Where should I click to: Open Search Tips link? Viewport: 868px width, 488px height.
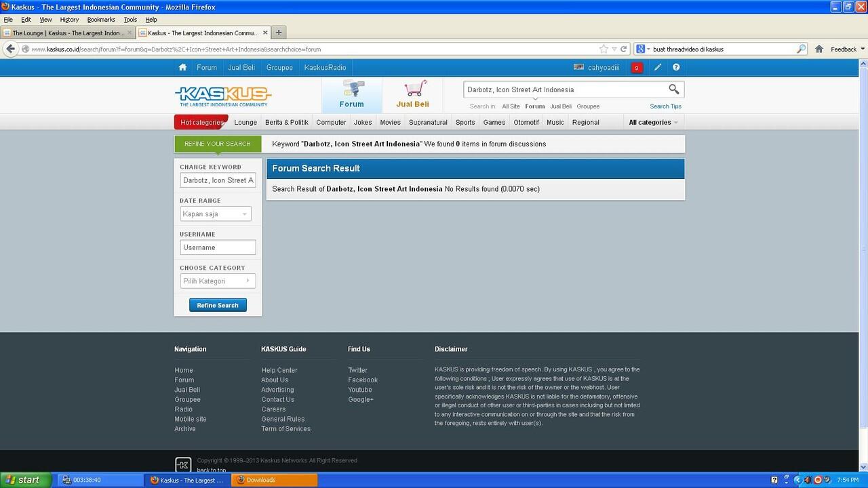coord(665,106)
